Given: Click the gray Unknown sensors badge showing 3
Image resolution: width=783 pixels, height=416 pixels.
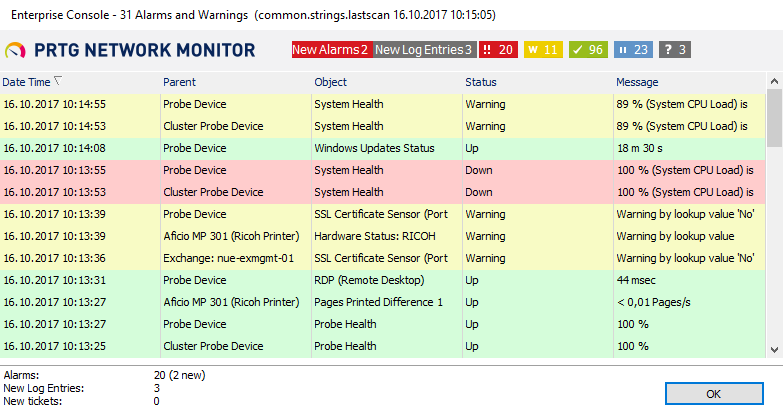Looking at the screenshot, I should [675, 49].
